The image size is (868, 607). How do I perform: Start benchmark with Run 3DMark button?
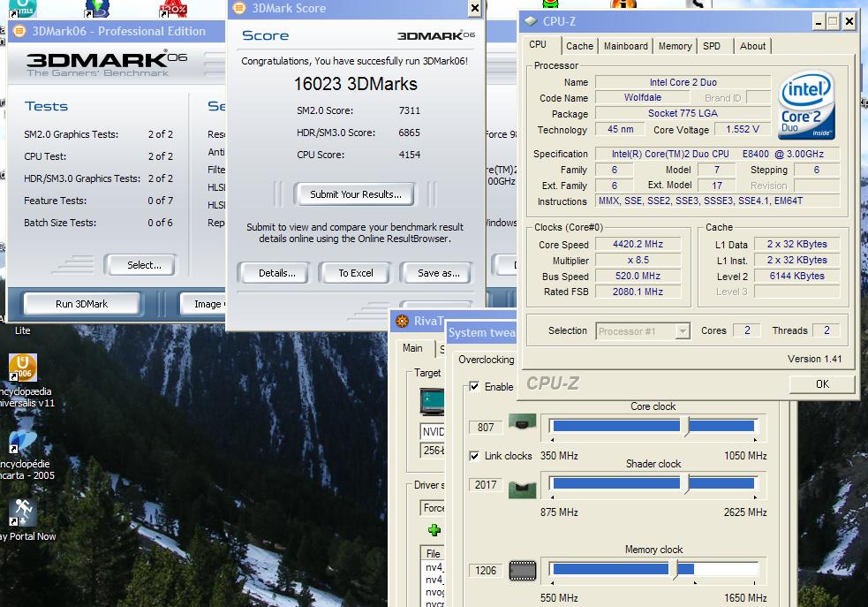tap(81, 304)
